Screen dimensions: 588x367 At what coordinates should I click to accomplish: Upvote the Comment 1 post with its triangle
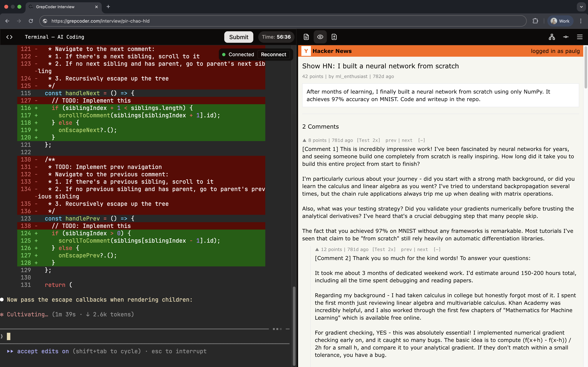(x=304, y=140)
